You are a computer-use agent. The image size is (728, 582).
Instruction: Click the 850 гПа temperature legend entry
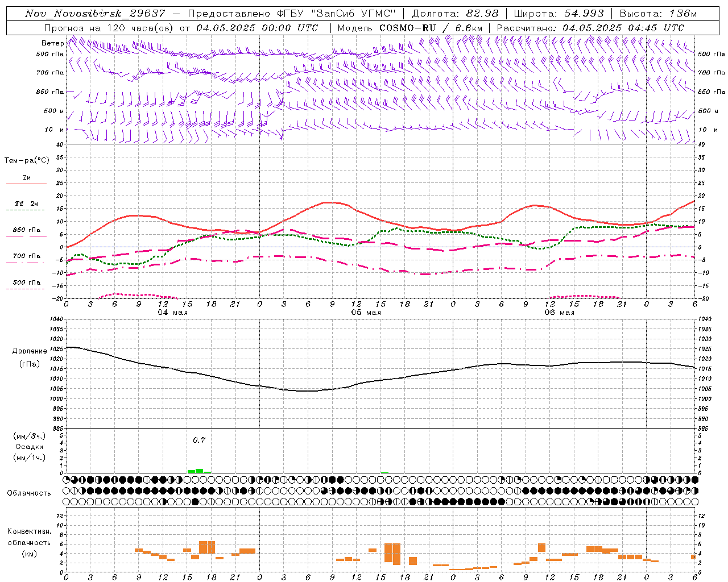tap(27, 230)
